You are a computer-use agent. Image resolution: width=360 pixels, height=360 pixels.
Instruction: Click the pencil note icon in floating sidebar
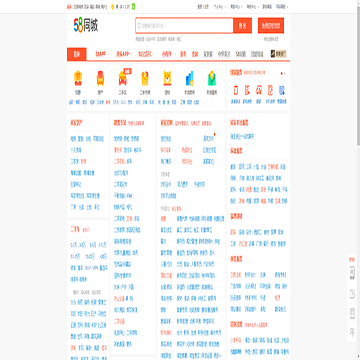point(352,294)
